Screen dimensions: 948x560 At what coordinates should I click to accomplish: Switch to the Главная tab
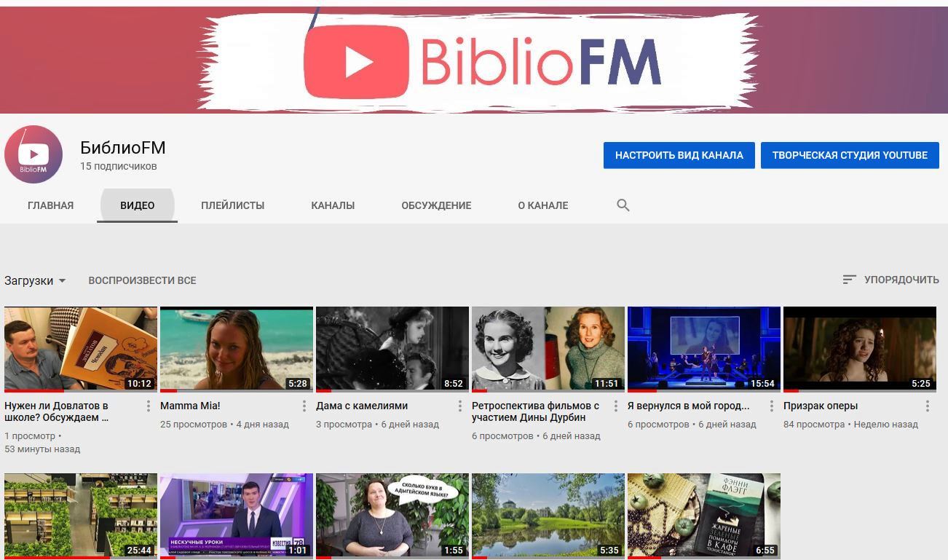(50, 205)
